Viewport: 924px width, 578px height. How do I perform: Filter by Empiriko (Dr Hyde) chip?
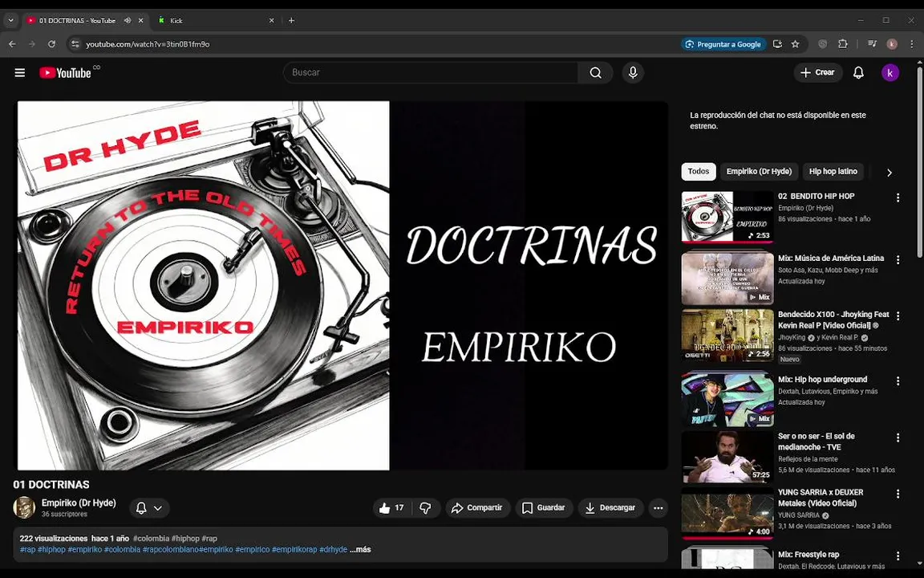tap(759, 172)
